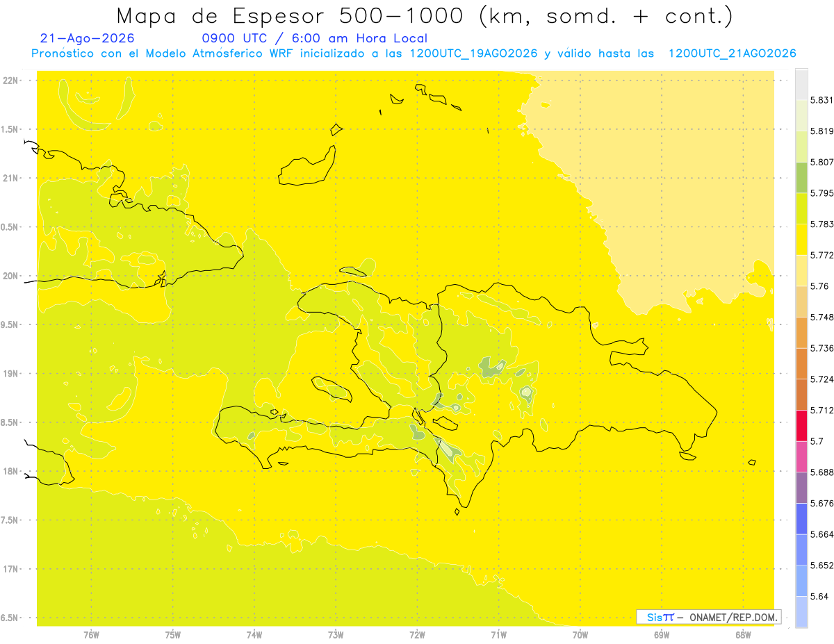The width and height of the screenshot is (834, 644).
Task: Click the blue legend swatch between 5.664 and 5.676
Action: [801, 519]
